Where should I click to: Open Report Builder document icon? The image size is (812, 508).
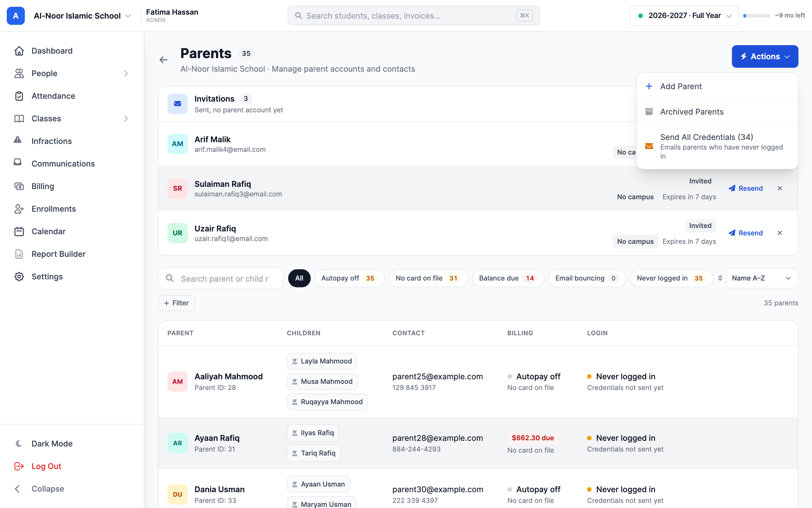coord(19,254)
